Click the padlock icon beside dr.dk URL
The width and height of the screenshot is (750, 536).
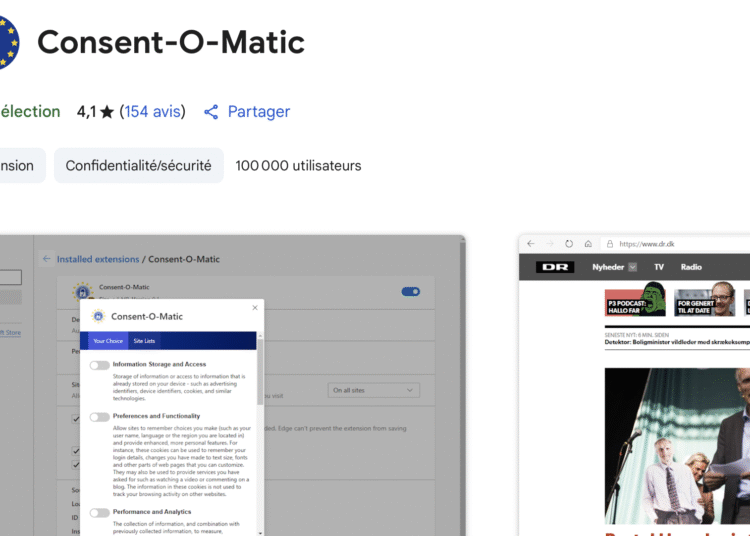[610, 244]
